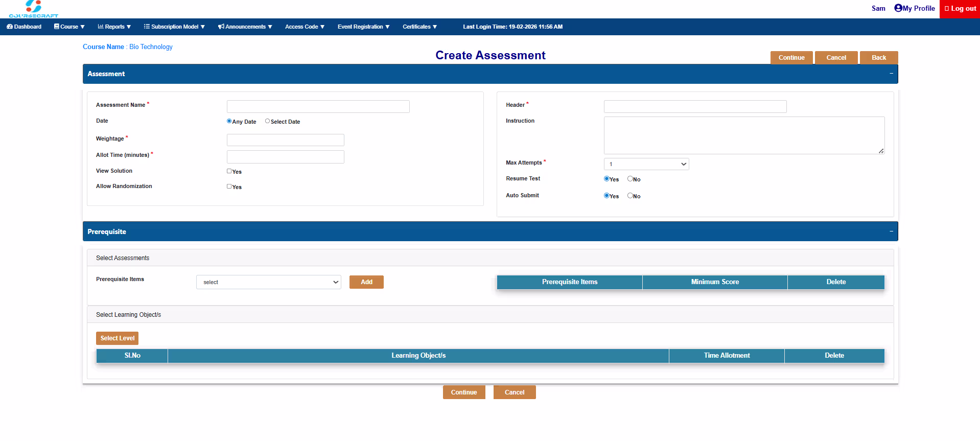The image size is (980, 441).
Task: Open the Prerequisite Items select dropdown
Action: tap(269, 282)
